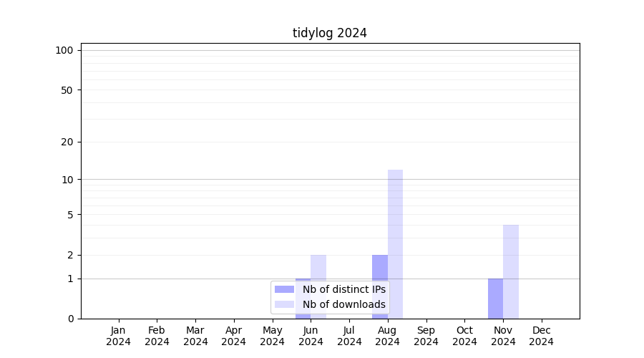Click the 'Jan 2024' x-axis label
This screenshot has width=644, height=358.
[x=119, y=336]
